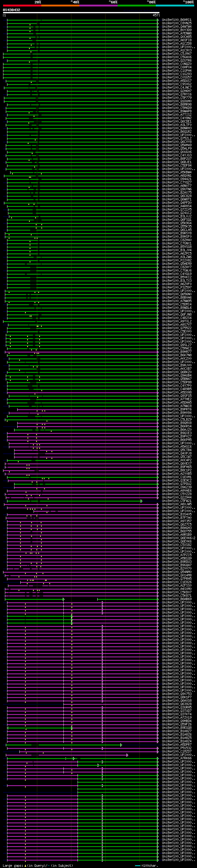Click label UniRef100_C9SVG2

tap(177, 84)
